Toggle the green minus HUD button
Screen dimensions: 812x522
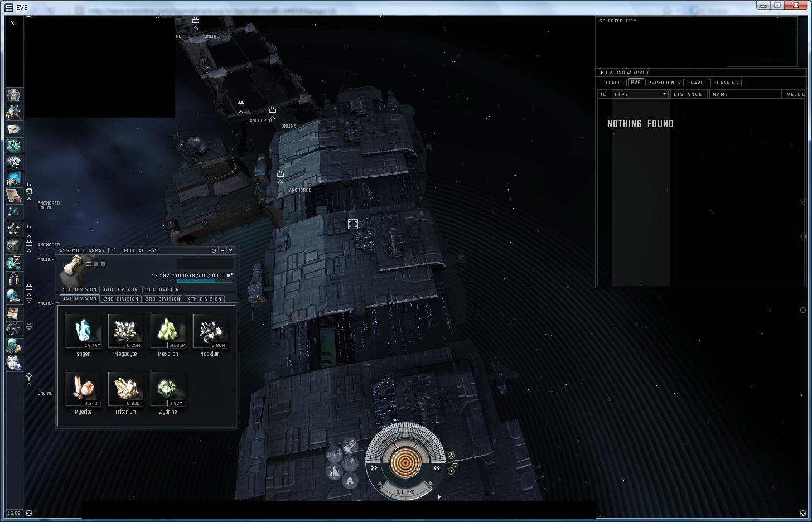coord(455,463)
